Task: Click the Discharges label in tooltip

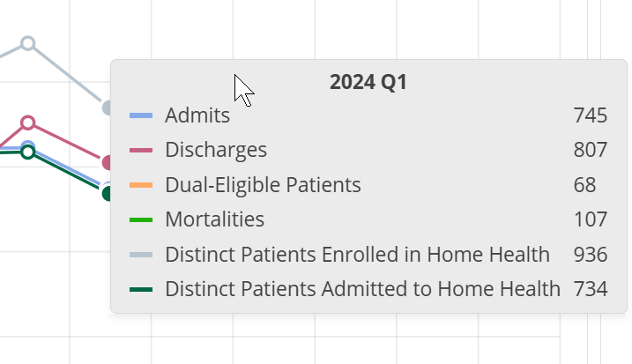Action: pos(216,151)
